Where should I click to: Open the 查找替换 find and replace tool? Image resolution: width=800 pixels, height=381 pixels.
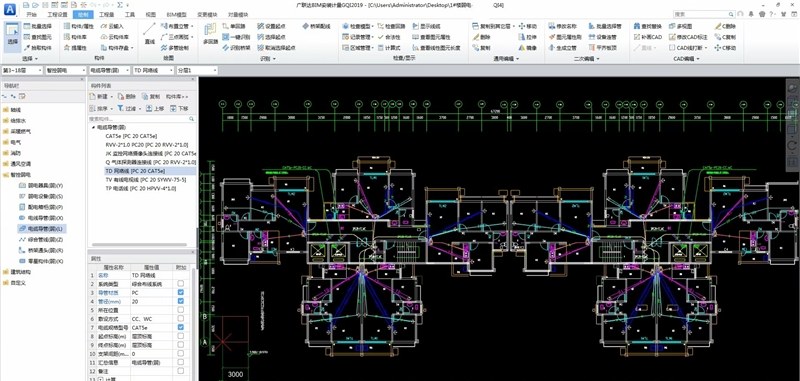[x=648, y=26]
